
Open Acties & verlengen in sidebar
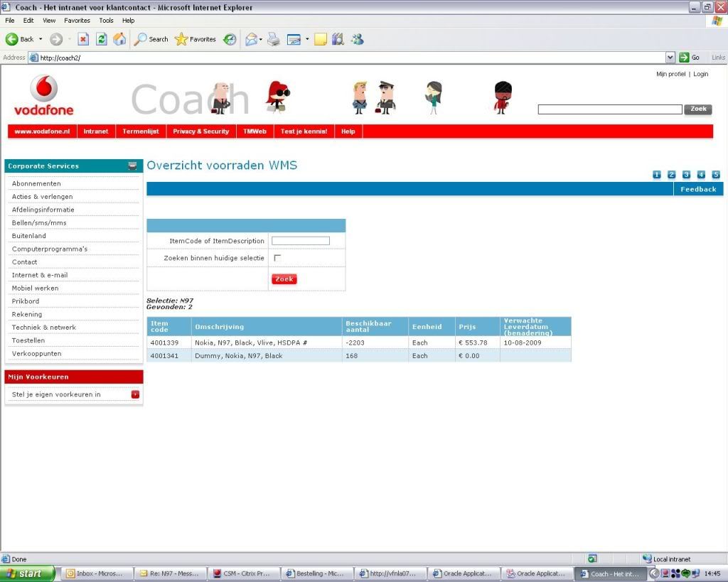(42, 197)
